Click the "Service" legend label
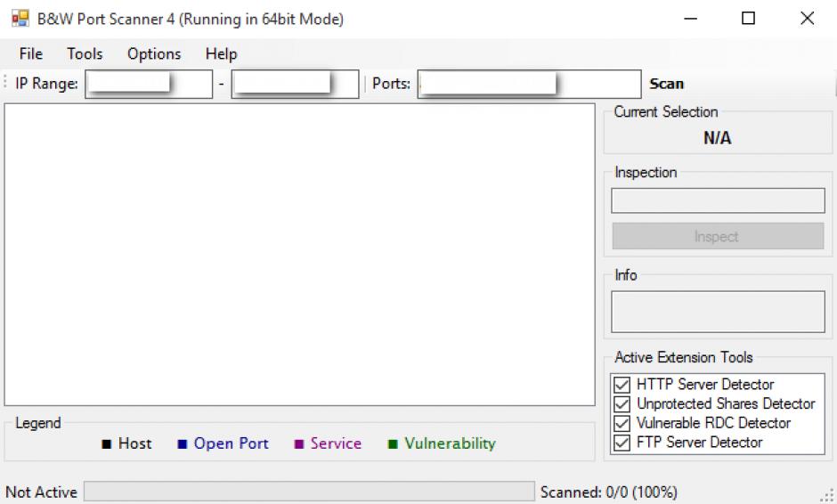 336,443
